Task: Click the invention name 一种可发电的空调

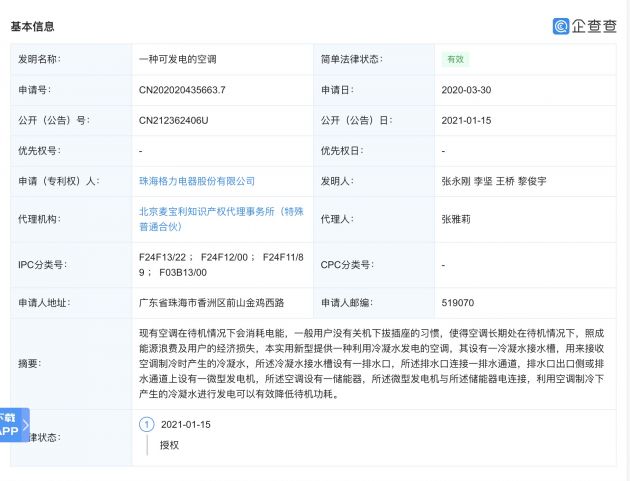Action: (x=178, y=59)
